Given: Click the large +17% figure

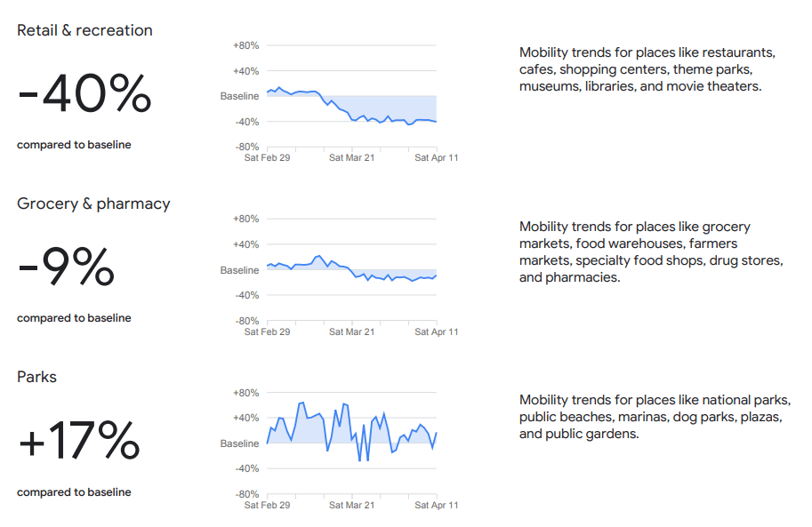Looking at the screenshot, I should click(x=78, y=442).
